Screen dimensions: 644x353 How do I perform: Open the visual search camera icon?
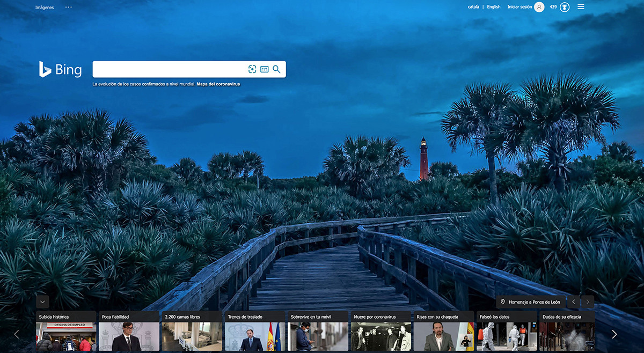252,69
